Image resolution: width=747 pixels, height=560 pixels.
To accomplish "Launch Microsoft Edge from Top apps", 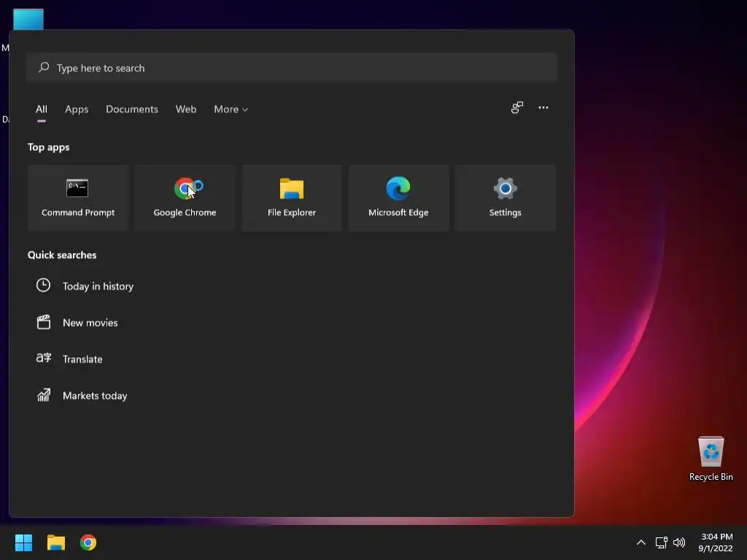I will tap(398, 198).
